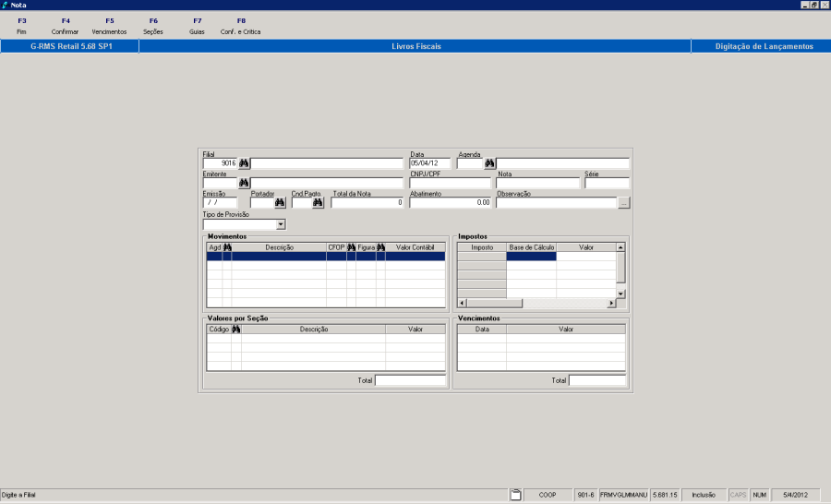Click the CNPJ/CPF input field
Viewport: 831px width, 504px height.
(x=451, y=183)
